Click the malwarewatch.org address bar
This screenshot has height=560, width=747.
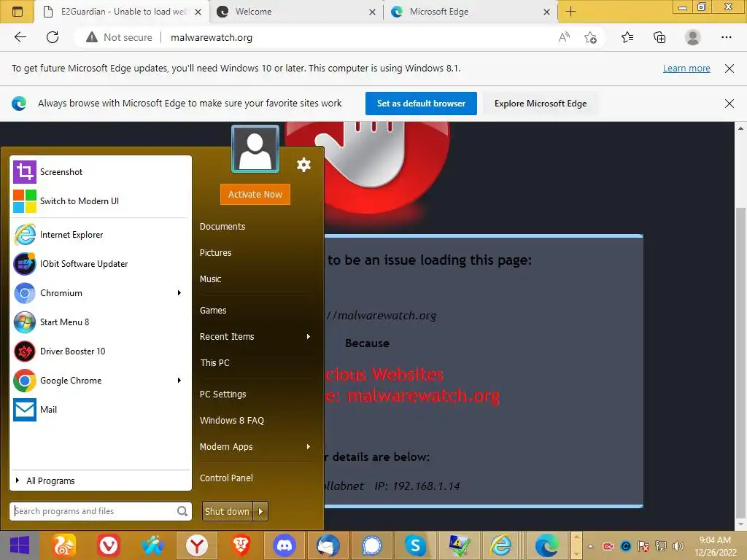212,38
